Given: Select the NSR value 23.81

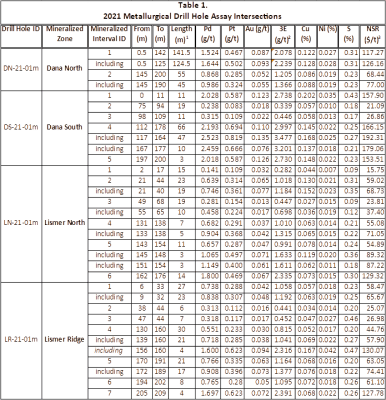Looking at the screenshot, I should click(x=375, y=202).
